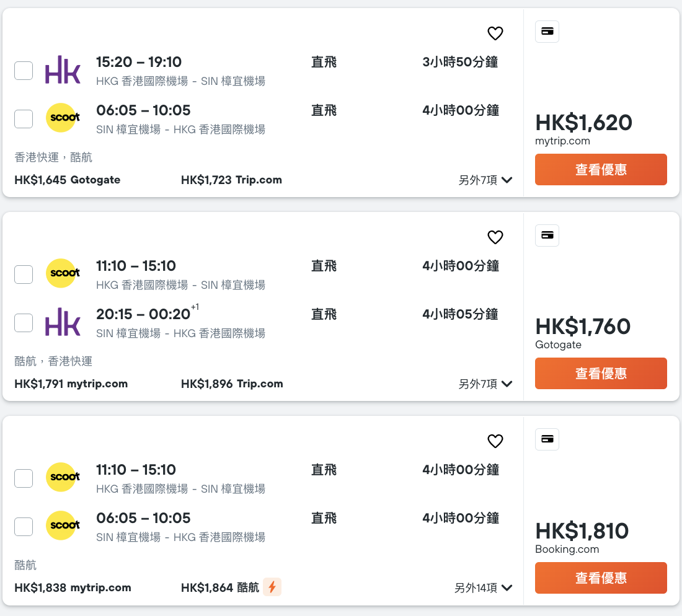This screenshot has height=616, width=682.
Task: Click payment card icon above HK$1,620 price
Action: pyautogui.click(x=547, y=32)
